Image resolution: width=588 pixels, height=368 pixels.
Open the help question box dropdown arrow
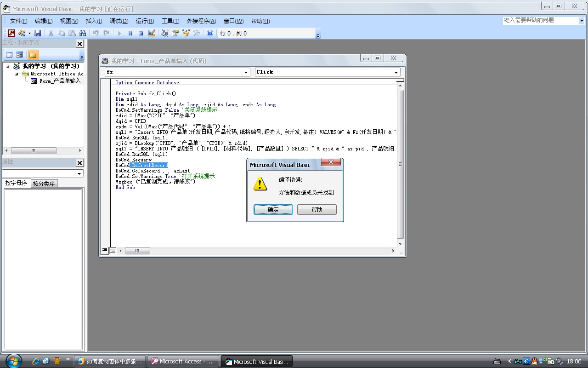click(x=582, y=21)
